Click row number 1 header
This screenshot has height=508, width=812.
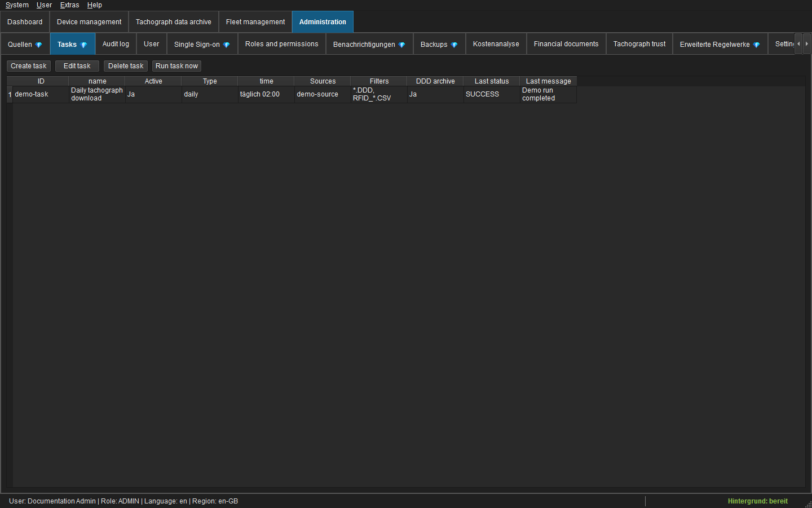click(x=10, y=94)
